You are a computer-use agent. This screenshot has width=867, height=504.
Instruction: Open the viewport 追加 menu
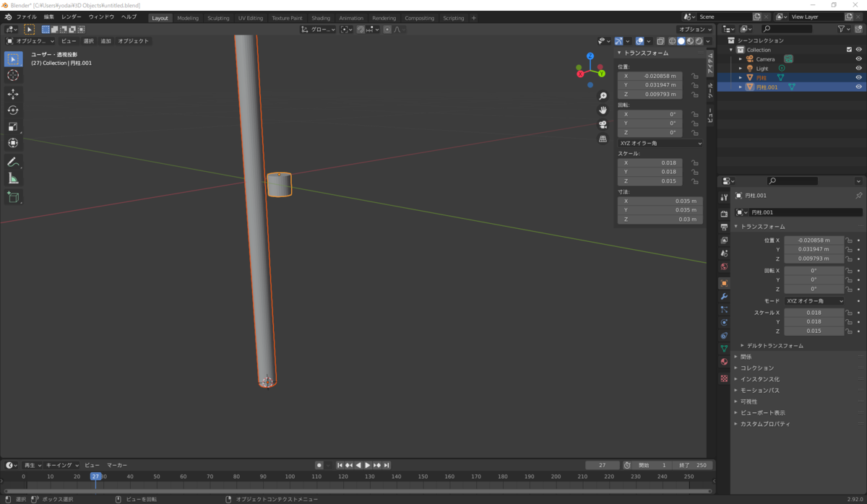click(x=106, y=41)
